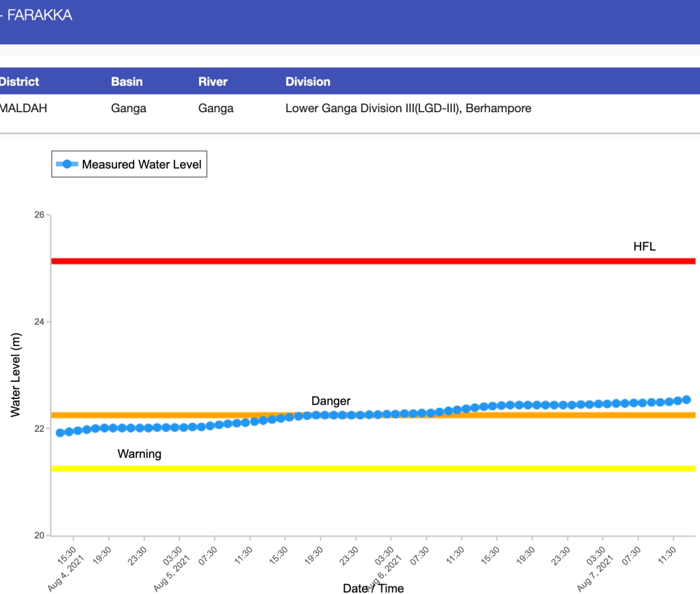Select the Danger annotation label

pos(330,400)
